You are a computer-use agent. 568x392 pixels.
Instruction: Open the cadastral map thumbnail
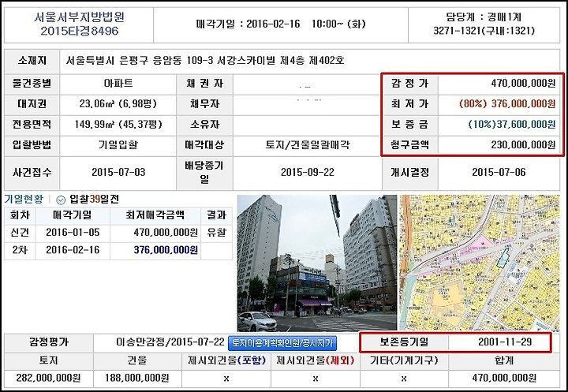click(480, 263)
